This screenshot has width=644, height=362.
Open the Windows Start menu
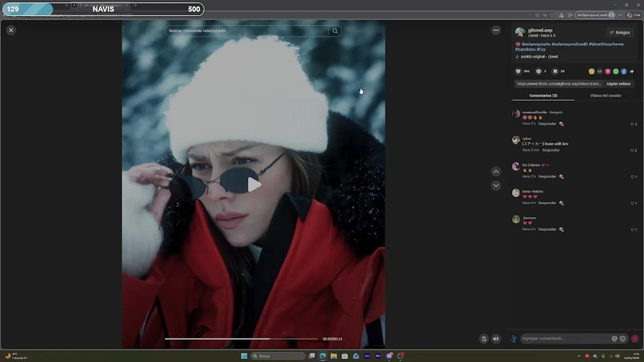click(x=244, y=356)
